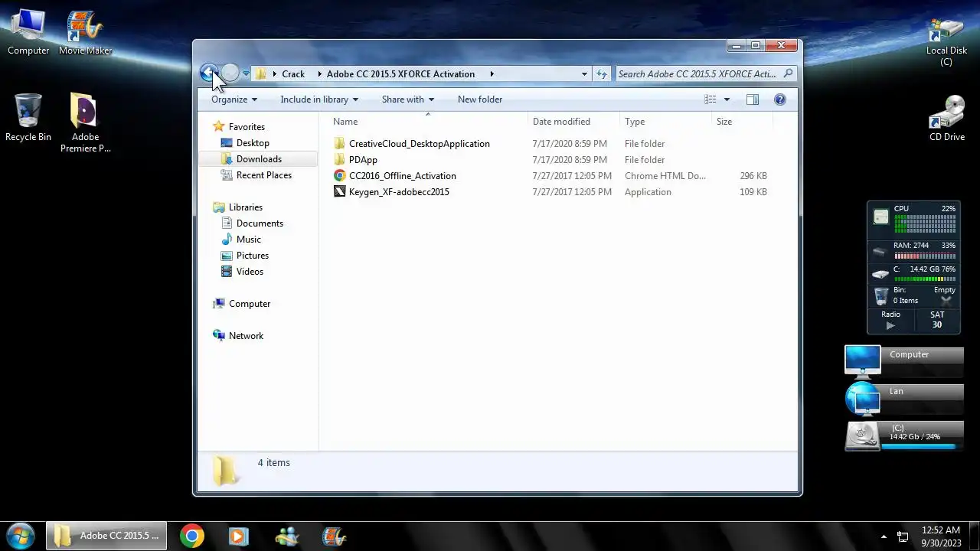Click the taskbar clock showing 12:52 AM
Image resolution: width=980 pixels, height=551 pixels.
(941, 536)
